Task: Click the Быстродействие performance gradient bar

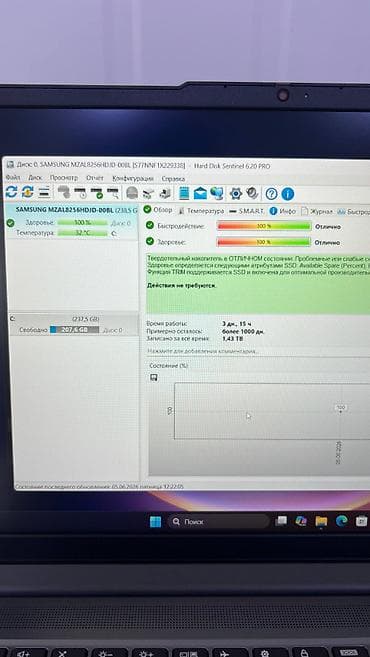Action: (264, 226)
